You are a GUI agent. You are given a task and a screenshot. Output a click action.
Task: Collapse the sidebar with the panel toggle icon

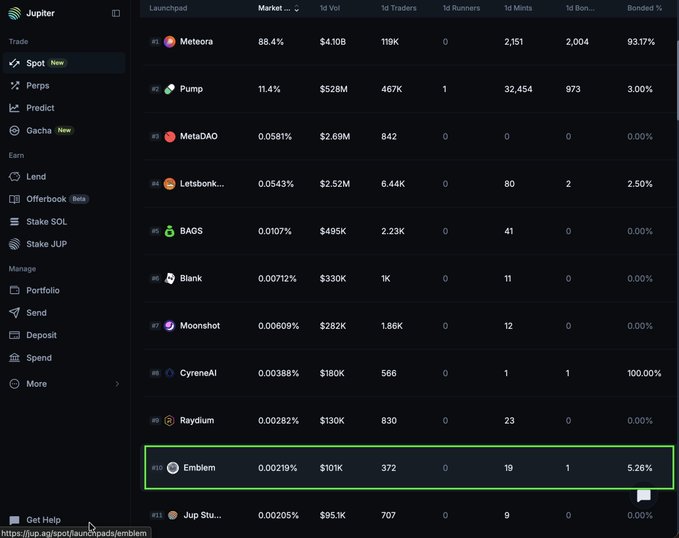click(x=116, y=13)
